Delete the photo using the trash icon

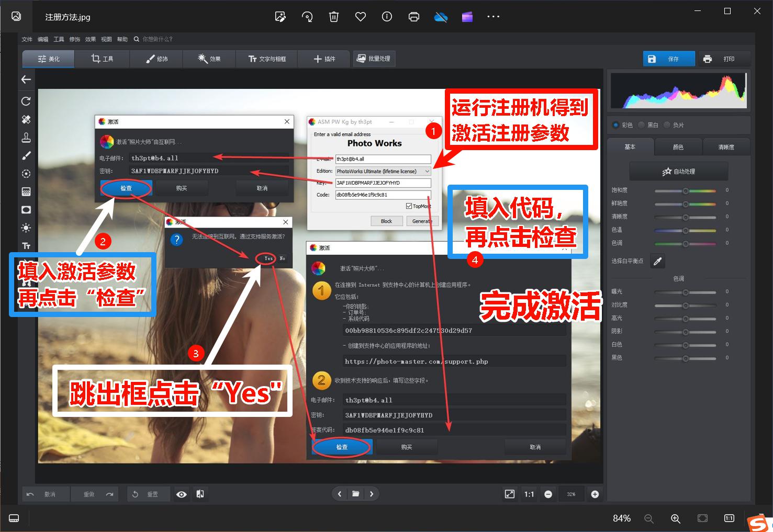[x=334, y=17]
